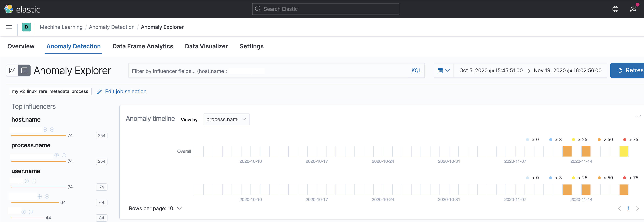Open the help lifebuoy icon

[615, 9]
